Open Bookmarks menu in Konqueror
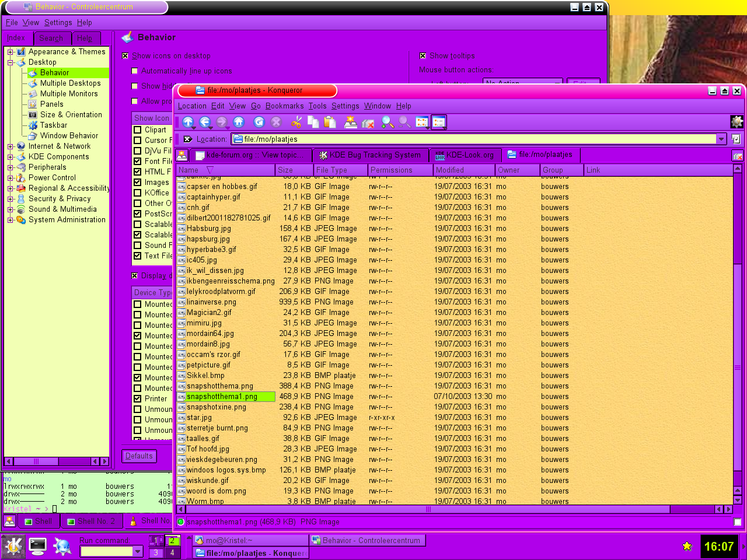The height and width of the screenshot is (560, 747). pos(284,106)
